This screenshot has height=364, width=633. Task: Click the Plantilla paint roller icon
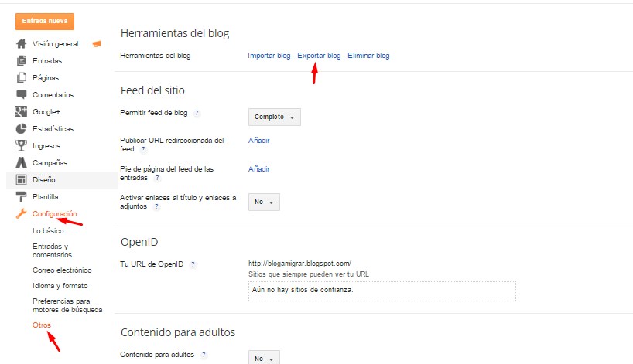coord(22,197)
